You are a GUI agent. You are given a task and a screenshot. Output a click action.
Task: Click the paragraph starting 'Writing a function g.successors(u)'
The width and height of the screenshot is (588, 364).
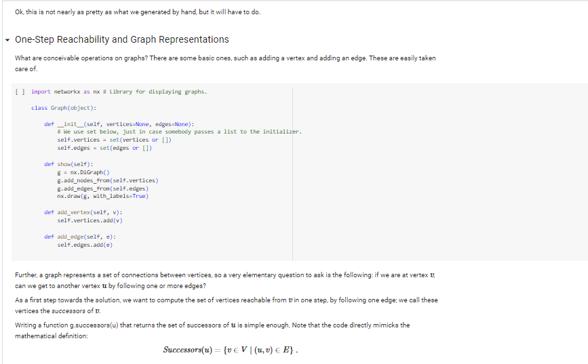coord(212,331)
